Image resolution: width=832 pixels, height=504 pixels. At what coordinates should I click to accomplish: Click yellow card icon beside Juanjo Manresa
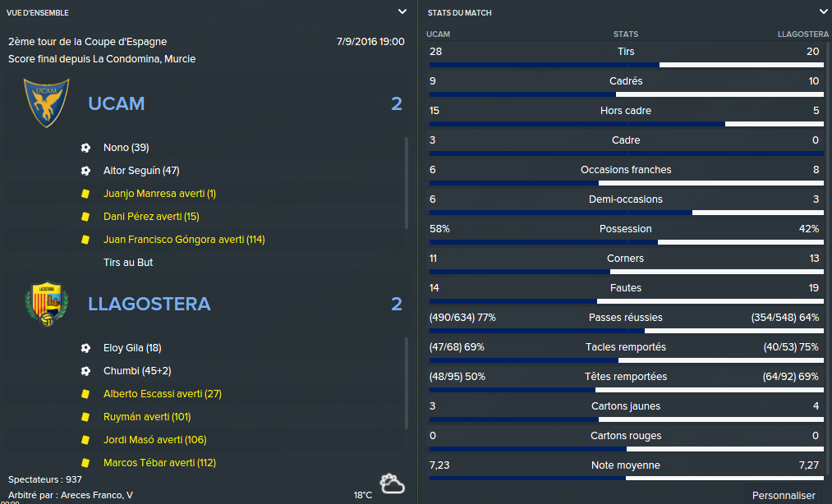85,194
